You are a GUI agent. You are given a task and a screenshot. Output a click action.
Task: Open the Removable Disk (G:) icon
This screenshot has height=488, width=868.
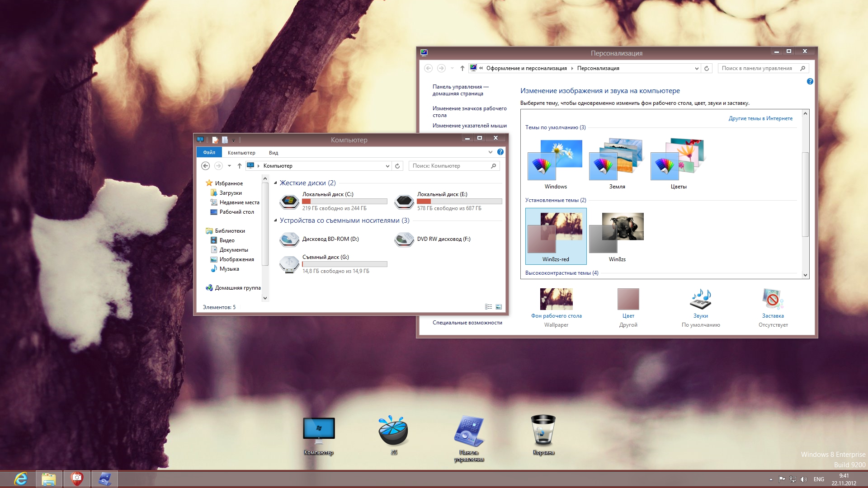[x=289, y=264]
